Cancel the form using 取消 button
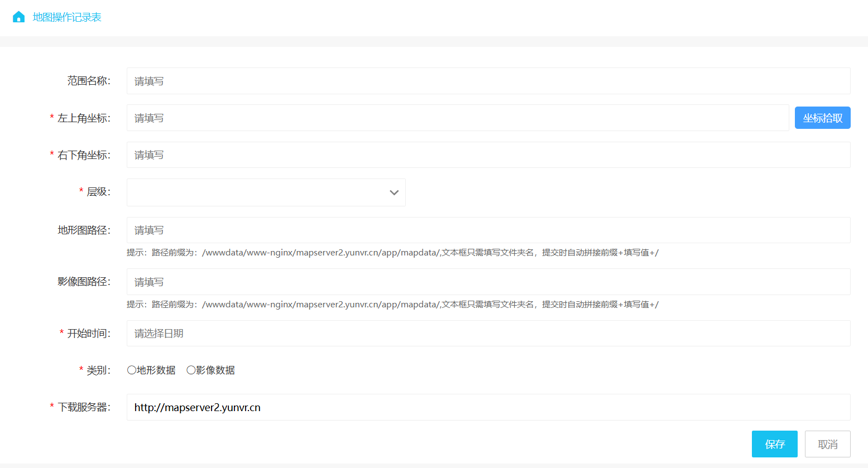Image resolution: width=868 pixels, height=468 pixels. [827, 444]
